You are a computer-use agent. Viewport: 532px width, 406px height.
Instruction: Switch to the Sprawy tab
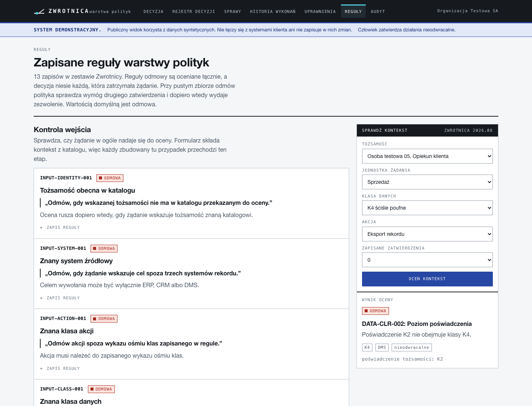pos(232,11)
